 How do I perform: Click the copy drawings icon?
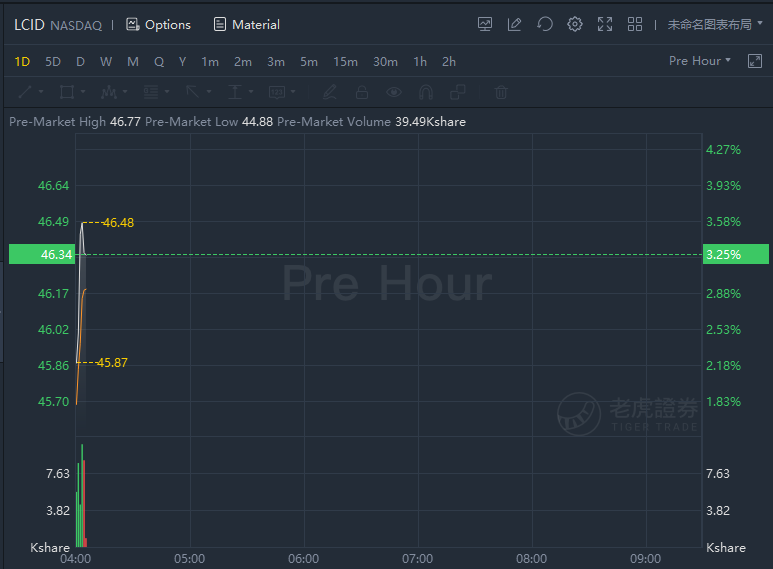pyautogui.click(x=458, y=92)
